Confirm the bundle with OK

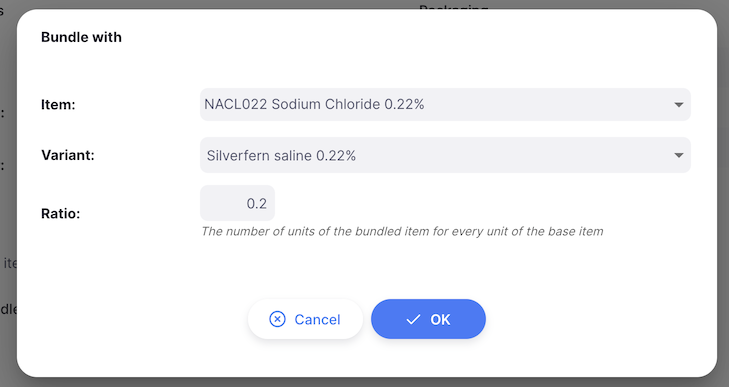coord(428,319)
